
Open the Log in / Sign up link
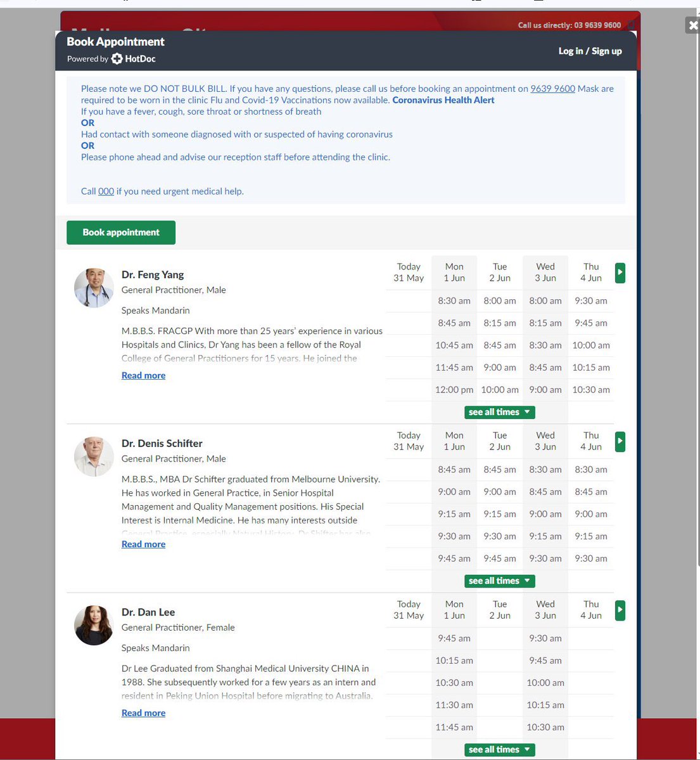point(590,51)
